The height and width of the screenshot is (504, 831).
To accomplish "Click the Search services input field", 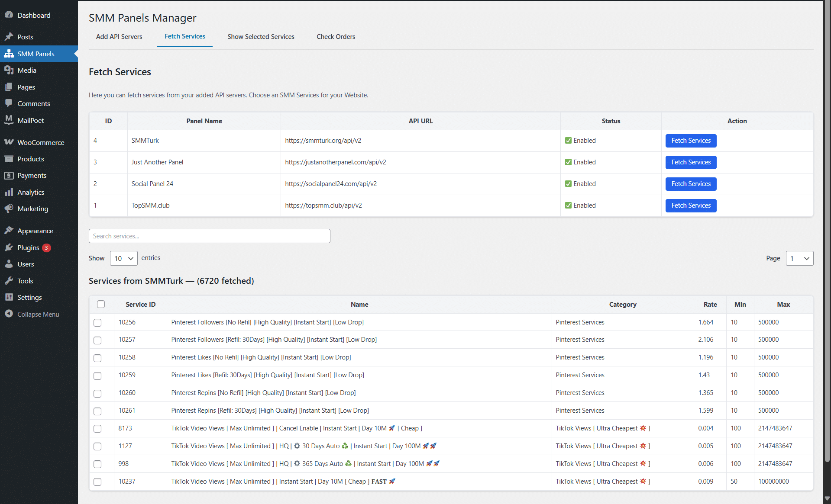I will pos(209,236).
